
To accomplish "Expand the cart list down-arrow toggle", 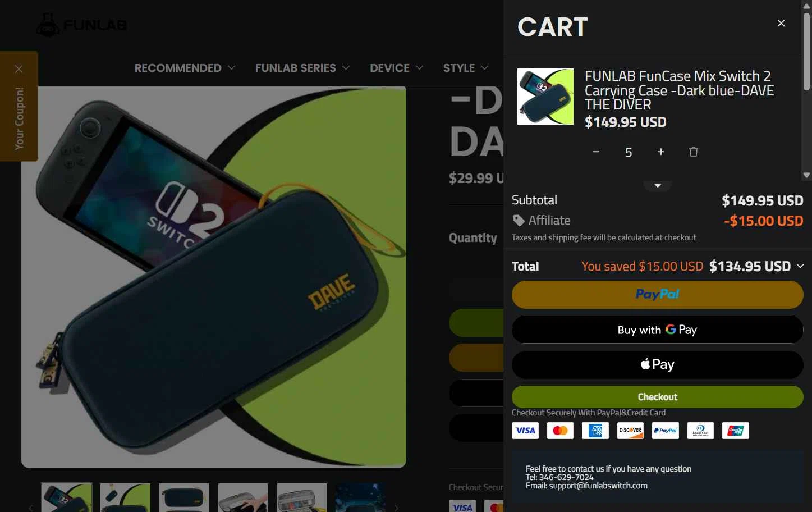I will click(658, 186).
